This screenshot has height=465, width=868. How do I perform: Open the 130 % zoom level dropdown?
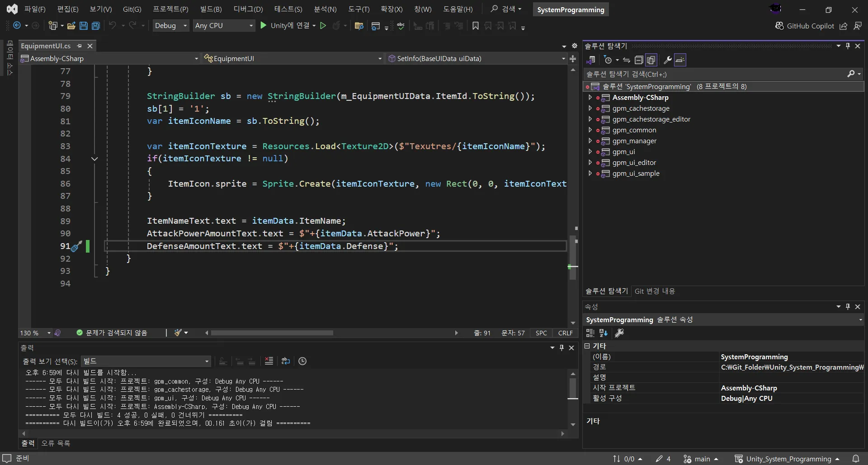(x=35, y=333)
